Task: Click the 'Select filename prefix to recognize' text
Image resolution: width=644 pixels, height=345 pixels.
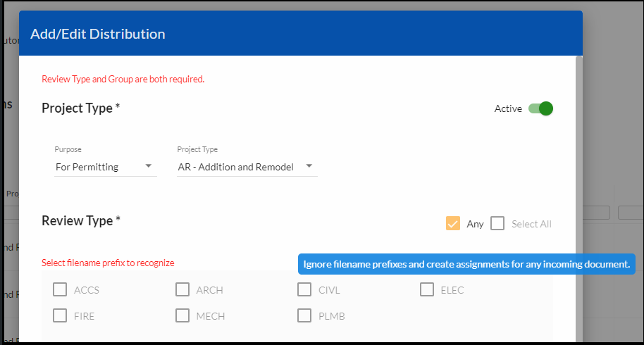Action: click(108, 263)
